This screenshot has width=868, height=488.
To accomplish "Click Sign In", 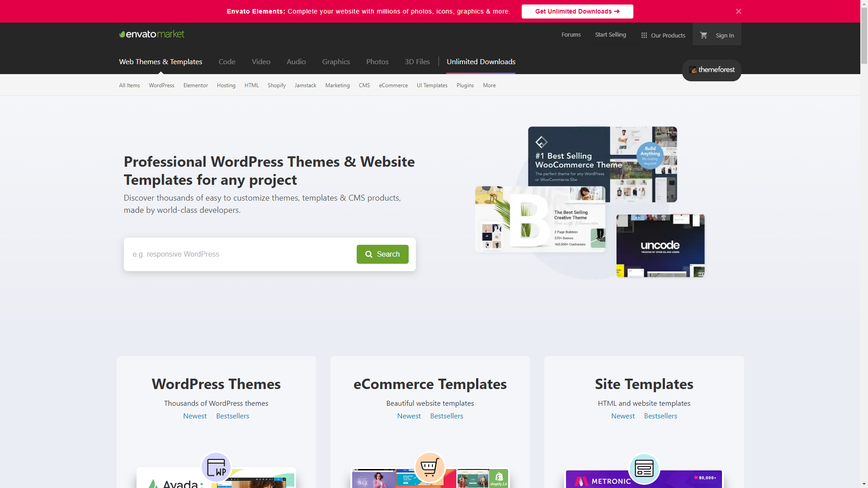I will 724,35.
